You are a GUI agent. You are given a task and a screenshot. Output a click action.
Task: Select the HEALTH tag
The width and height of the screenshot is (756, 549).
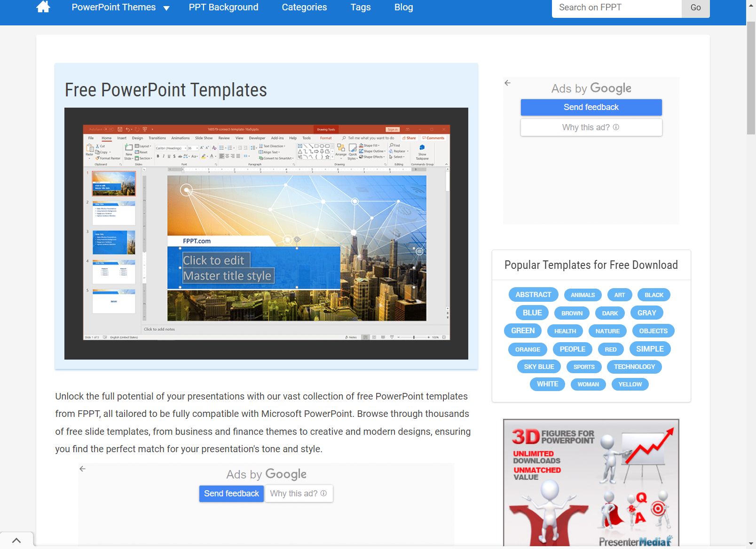(x=565, y=331)
